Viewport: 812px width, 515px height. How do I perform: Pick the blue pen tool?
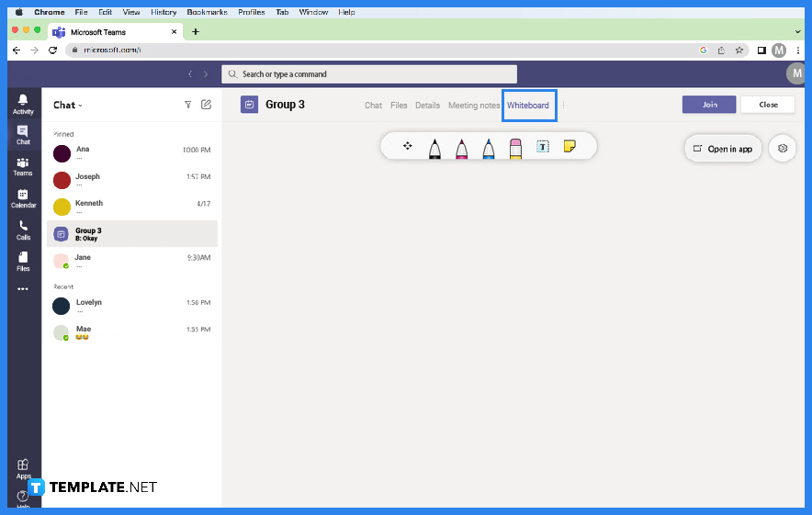click(489, 149)
